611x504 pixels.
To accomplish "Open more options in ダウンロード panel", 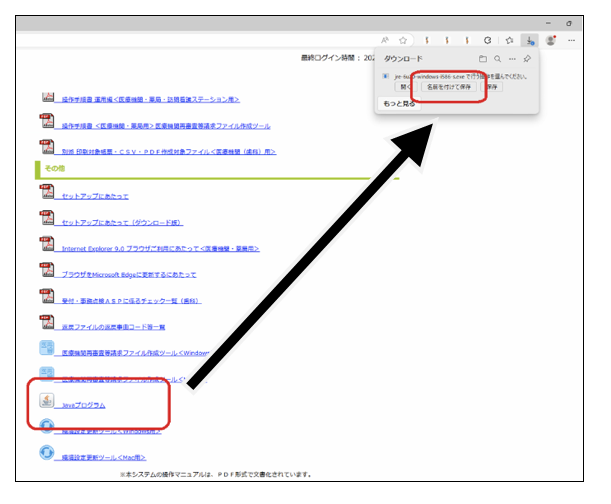I will (512, 59).
